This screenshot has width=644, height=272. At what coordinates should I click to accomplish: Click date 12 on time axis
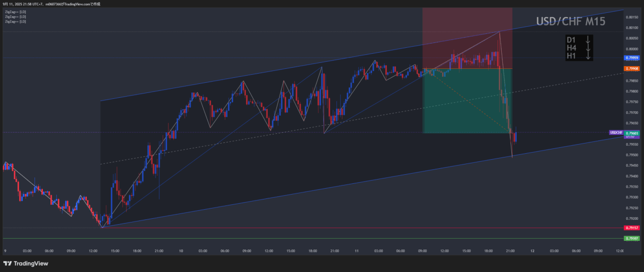point(532,250)
